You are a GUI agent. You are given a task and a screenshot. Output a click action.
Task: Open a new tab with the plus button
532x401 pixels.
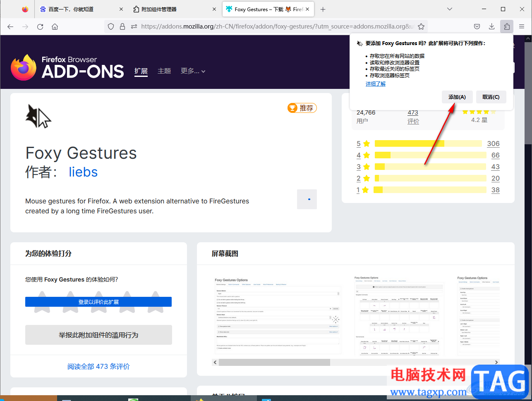pyautogui.click(x=323, y=9)
